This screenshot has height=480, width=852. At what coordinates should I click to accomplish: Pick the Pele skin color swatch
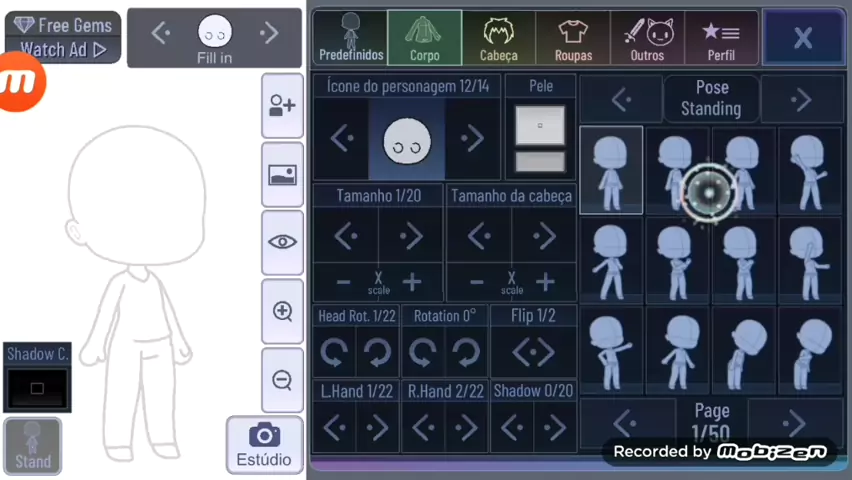coord(540,126)
